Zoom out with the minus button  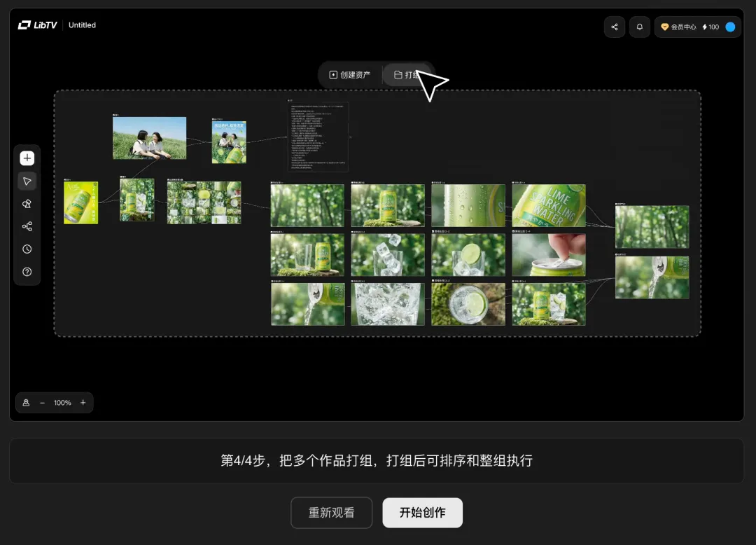pyautogui.click(x=43, y=403)
